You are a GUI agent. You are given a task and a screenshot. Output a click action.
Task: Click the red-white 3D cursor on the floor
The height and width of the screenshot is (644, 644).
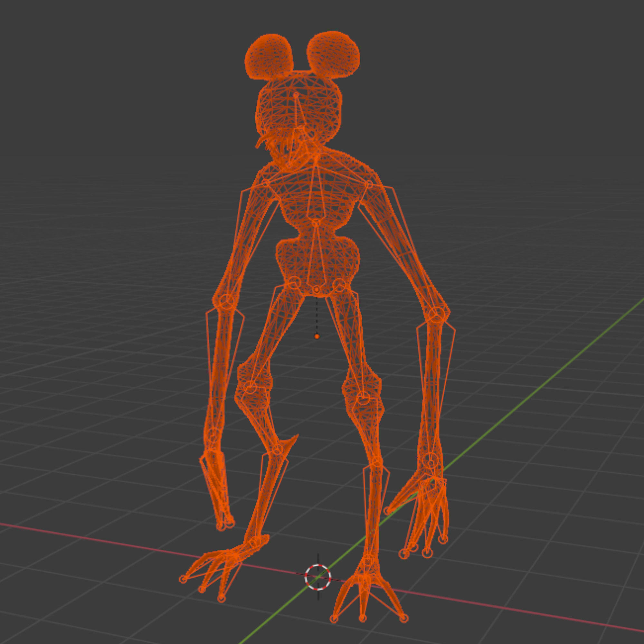[x=318, y=577]
